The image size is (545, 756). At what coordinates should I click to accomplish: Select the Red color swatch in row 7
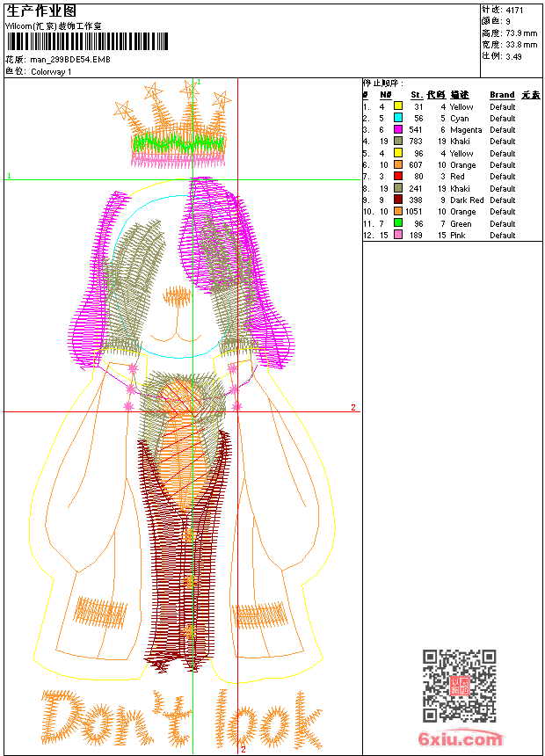398,177
